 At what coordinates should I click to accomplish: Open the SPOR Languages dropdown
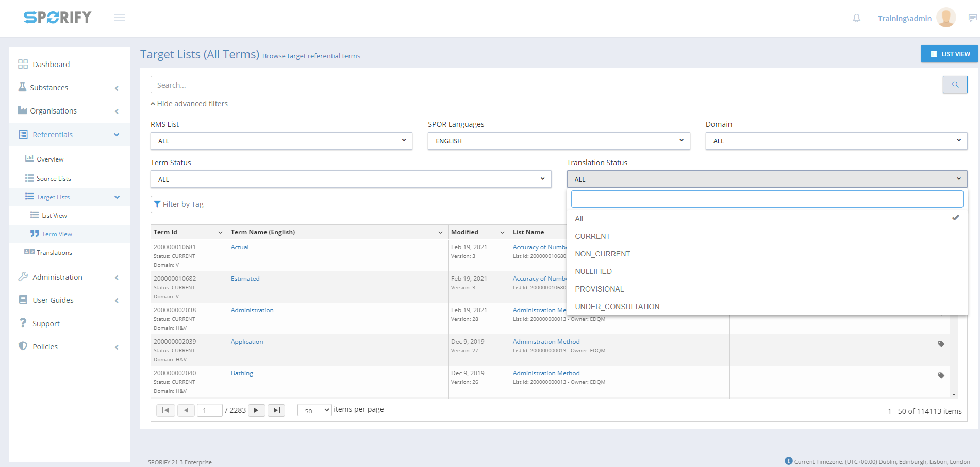(558, 141)
